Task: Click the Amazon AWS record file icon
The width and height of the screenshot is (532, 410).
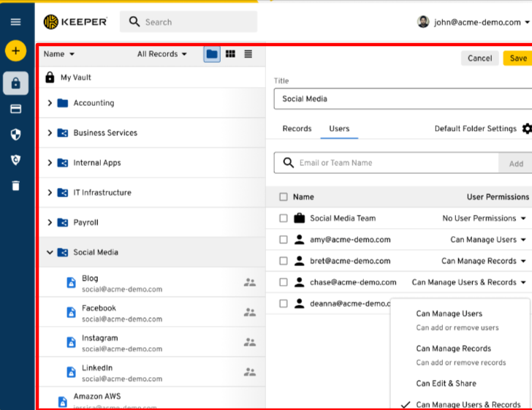Action: pos(63,402)
